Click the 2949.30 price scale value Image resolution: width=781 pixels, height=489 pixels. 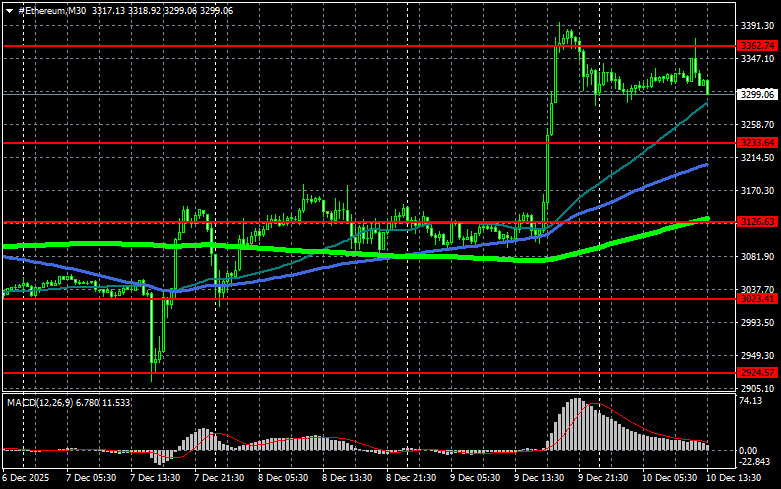pyautogui.click(x=757, y=356)
